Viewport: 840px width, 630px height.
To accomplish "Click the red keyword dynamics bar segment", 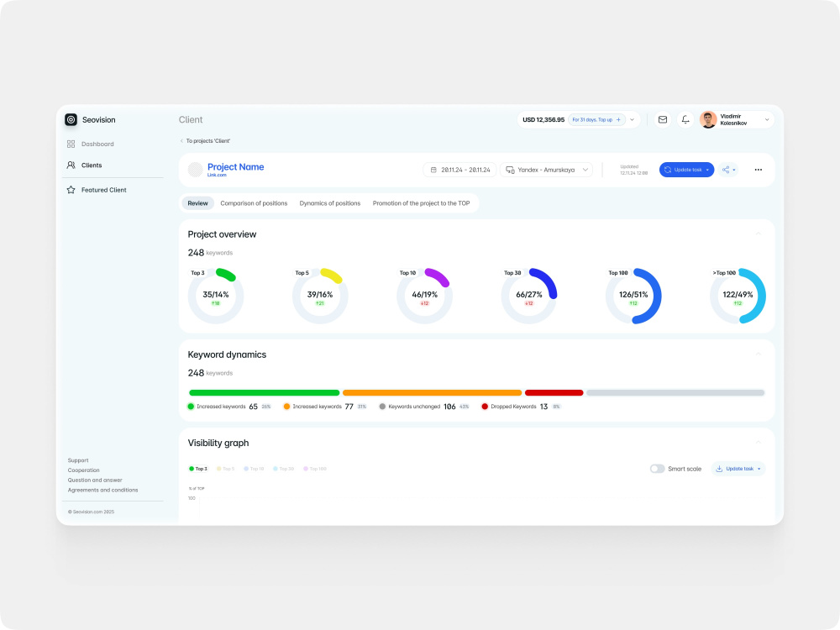I will point(554,392).
